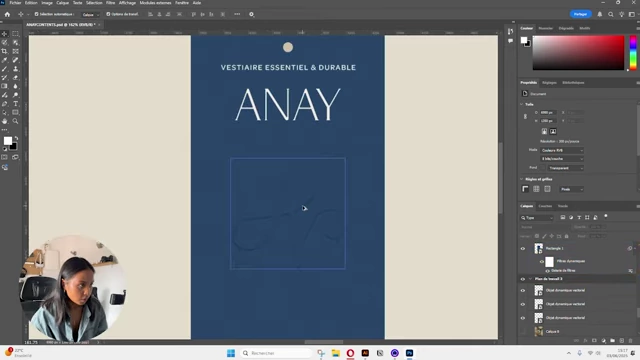
Task: Toggle grid button in Règles et grilles
Action: click(536, 189)
